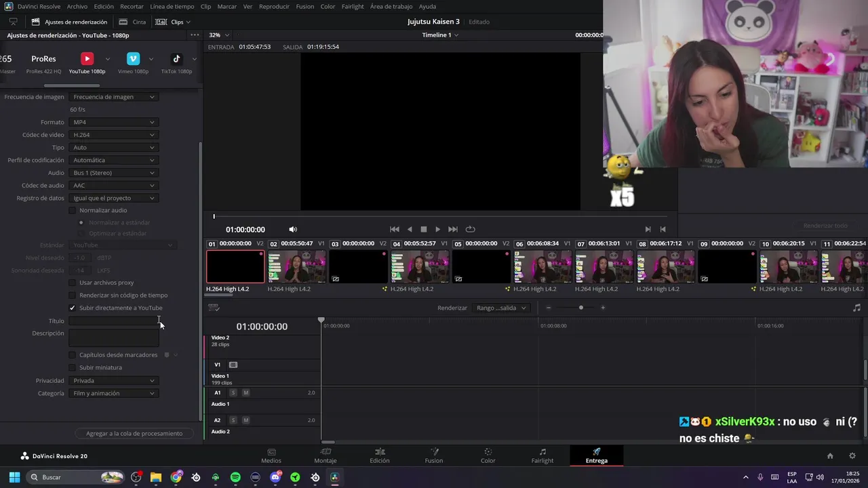Image resolution: width=868 pixels, height=488 pixels.
Task: Open the Área de trabajo menu
Action: tap(391, 6)
